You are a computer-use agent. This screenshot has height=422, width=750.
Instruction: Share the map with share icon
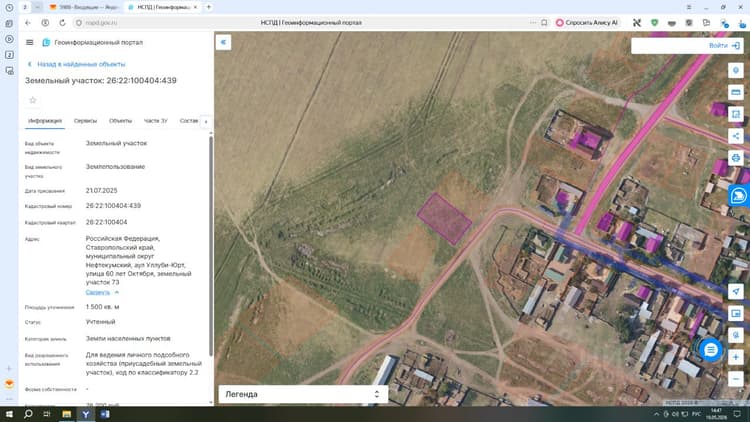pos(736,136)
